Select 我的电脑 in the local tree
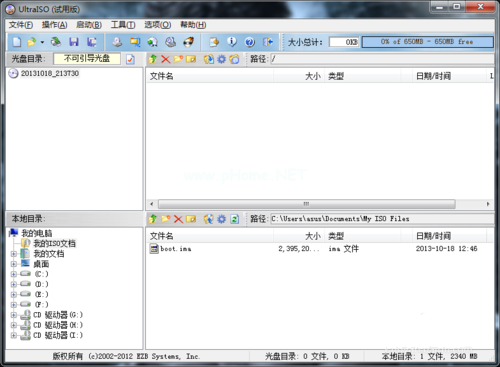 [37, 233]
